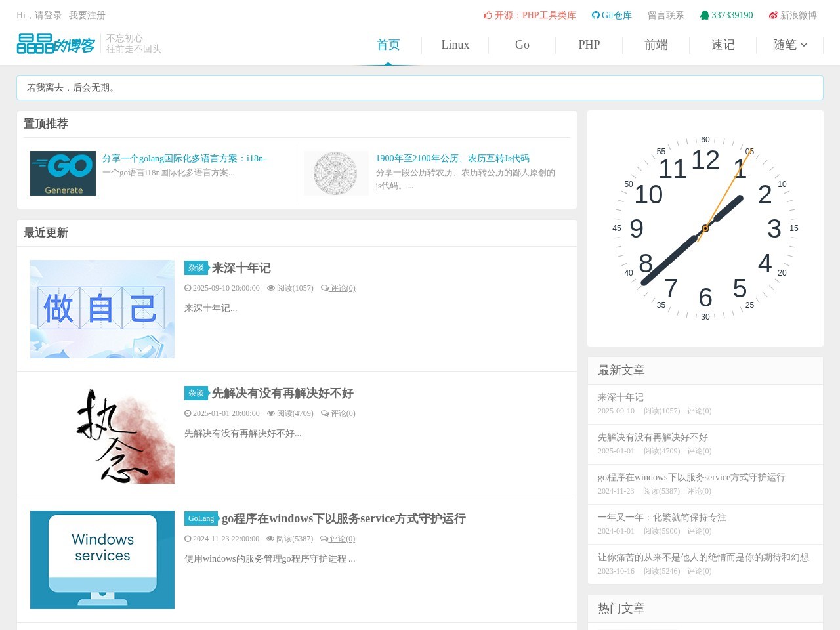Viewport: 840px width, 630px height.
Task: Click 我要注册 to register
Action: (x=87, y=15)
